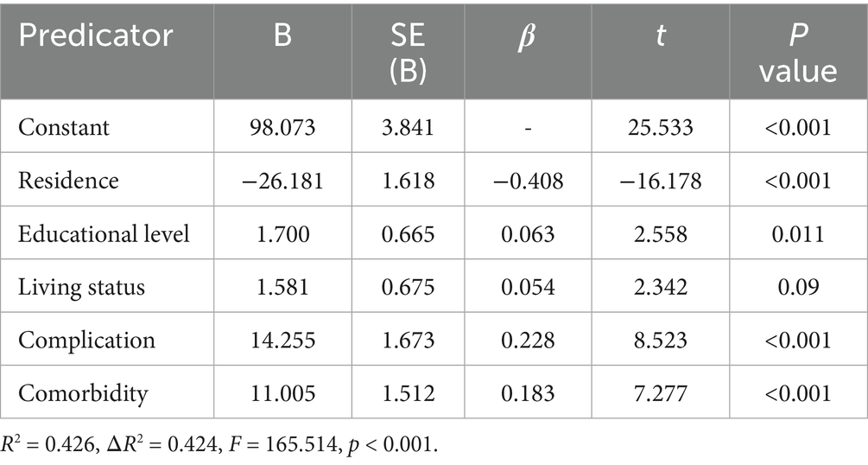
Task: Click the 0.011 P value cell
Action: (798, 233)
